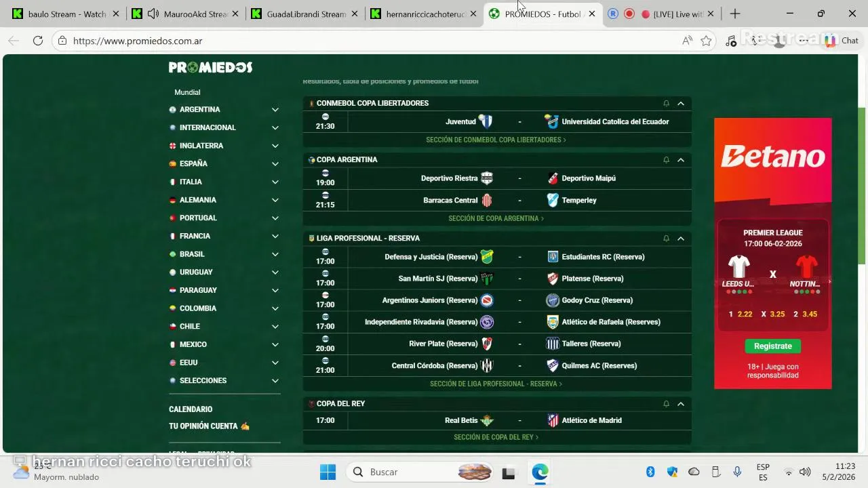The width and height of the screenshot is (868, 488).
Task: Click Deportivo Maipú team crest
Action: (x=553, y=178)
